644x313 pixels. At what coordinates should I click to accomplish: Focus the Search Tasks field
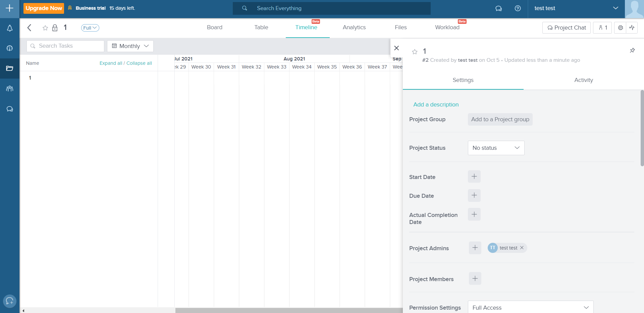click(x=65, y=46)
